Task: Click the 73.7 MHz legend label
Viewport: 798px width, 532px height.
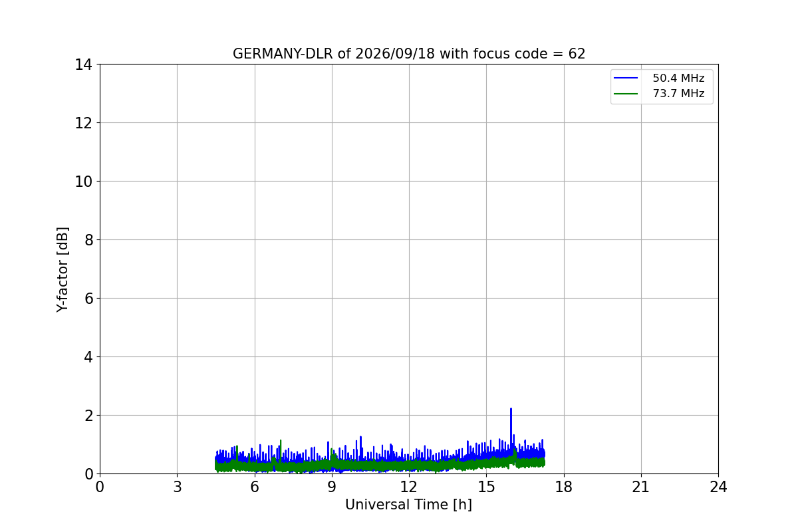Action: click(x=678, y=94)
